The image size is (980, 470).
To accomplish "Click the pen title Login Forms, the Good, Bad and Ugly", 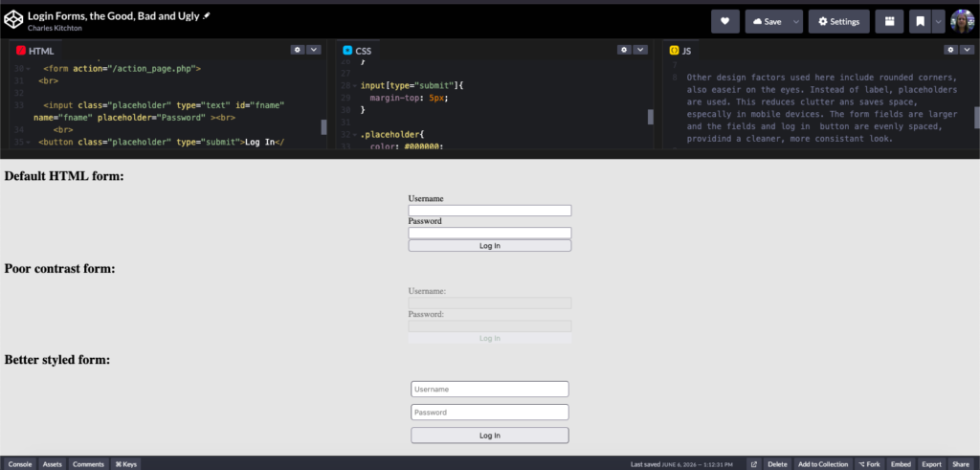I will (x=114, y=16).
